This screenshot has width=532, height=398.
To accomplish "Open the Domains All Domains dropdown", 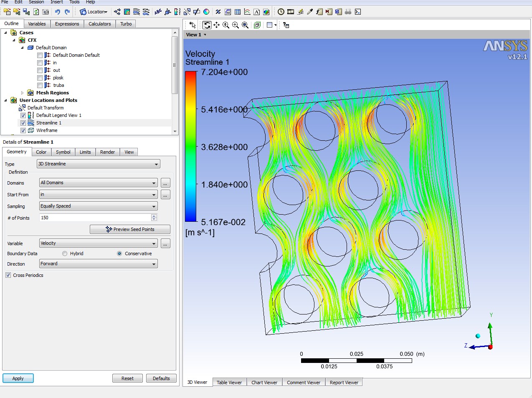I will 99,183.
